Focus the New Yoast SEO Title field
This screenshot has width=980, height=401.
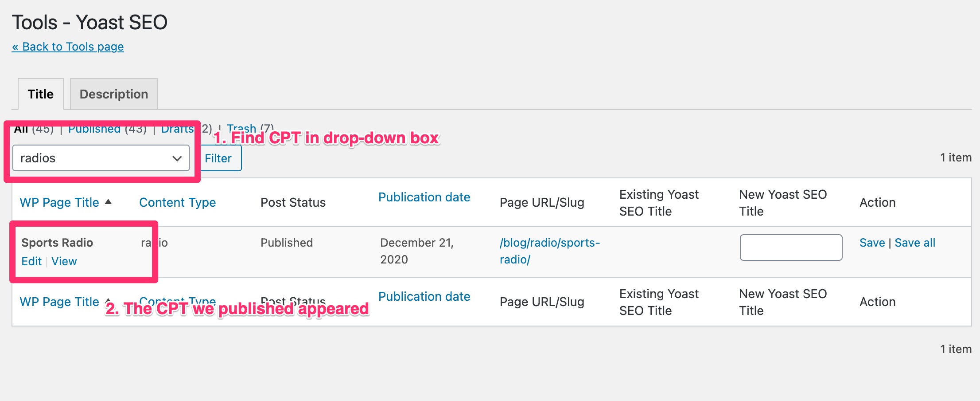[791, 248]
